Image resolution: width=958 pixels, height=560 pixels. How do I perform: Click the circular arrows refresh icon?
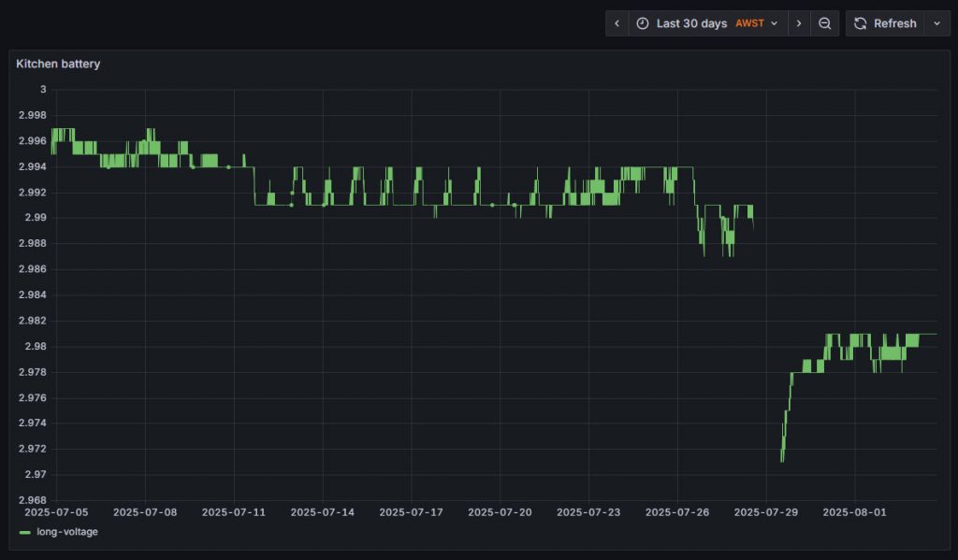tap(861, 23)
